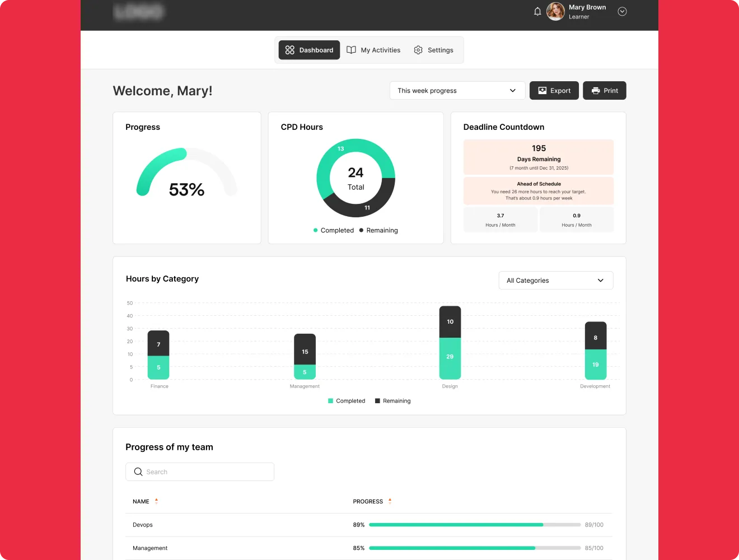Expand the user account menu chevron
739x560 pixels.
click(622, 12)
